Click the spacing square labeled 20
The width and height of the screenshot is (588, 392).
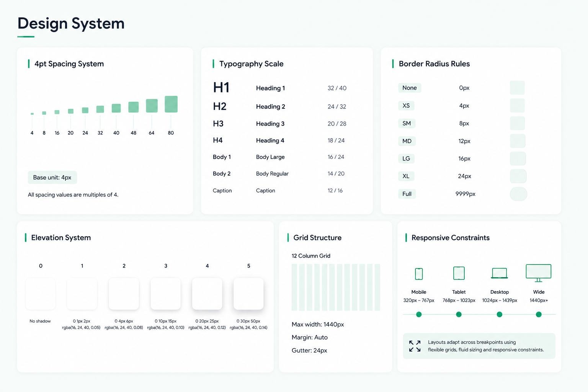tap(70, 111)
